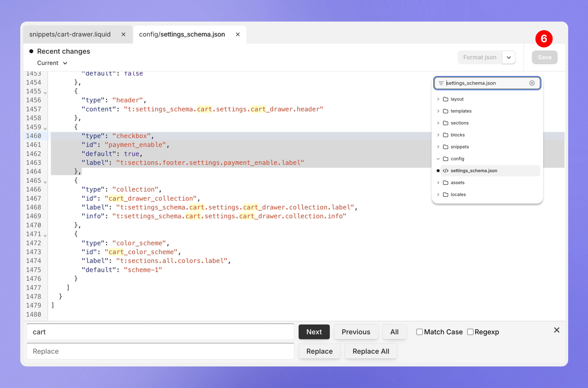Screen dimensions: 588x388
Task: Expand the sections folder
Action: (x=438, y=123)
